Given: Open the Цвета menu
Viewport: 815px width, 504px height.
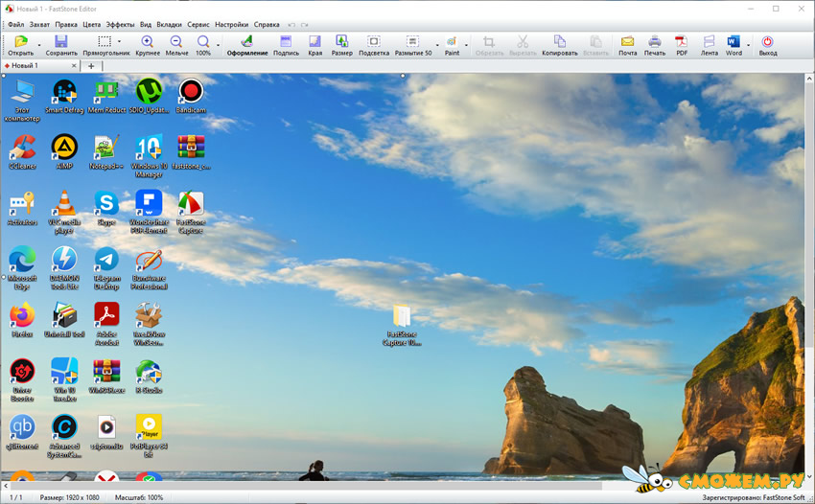Looking at the screenshot, I should tap(91, 24).
